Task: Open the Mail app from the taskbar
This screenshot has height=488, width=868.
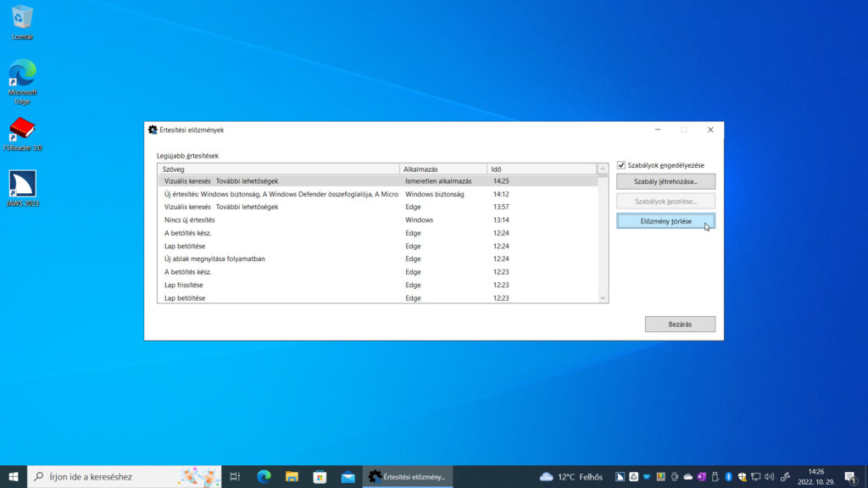Action: (x=348, y=476)
